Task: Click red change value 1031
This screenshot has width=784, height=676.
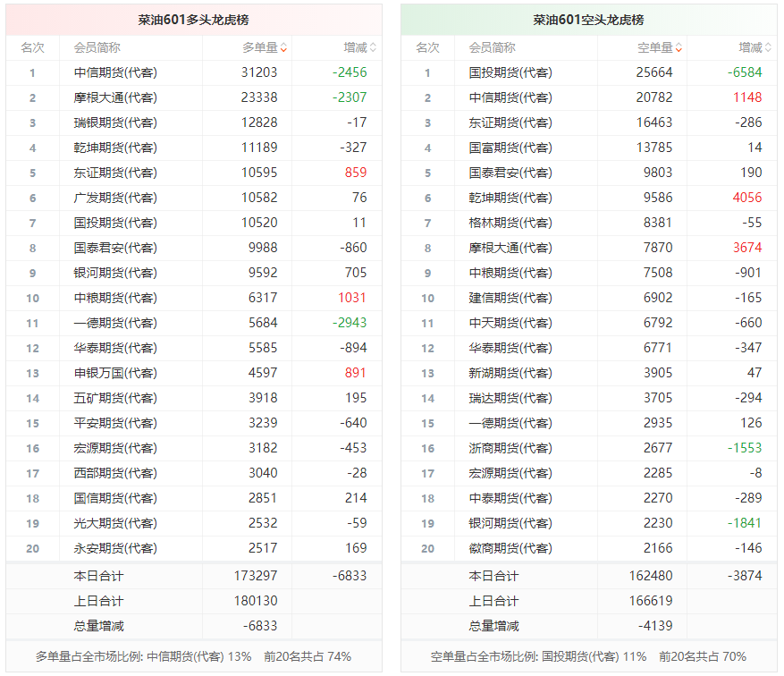Action: click(x=352, y=298)
